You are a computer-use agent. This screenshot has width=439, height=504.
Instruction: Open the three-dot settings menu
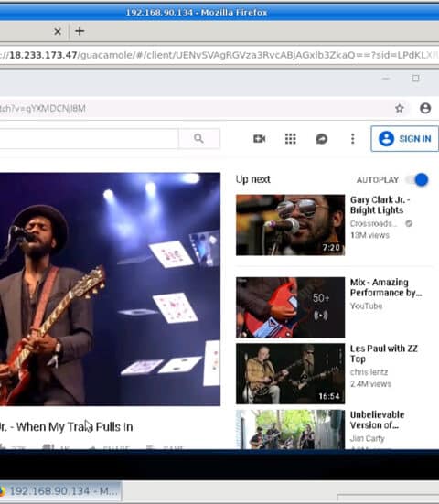(x=352, y=139)
